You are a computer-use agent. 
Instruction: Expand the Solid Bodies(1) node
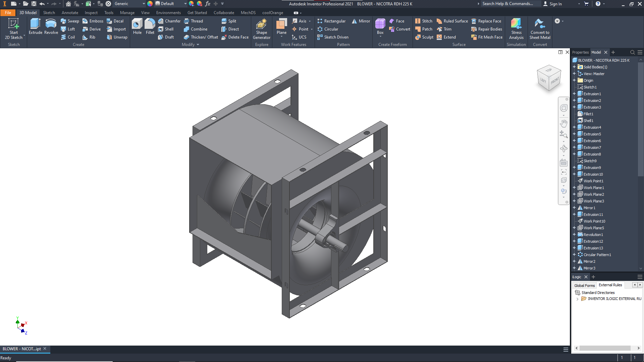[574, 67]
